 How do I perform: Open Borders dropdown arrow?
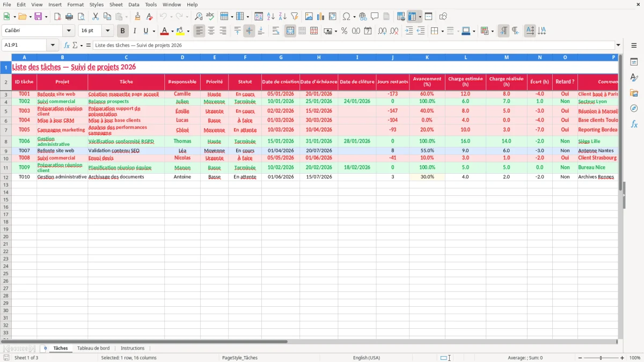point(442,31)
